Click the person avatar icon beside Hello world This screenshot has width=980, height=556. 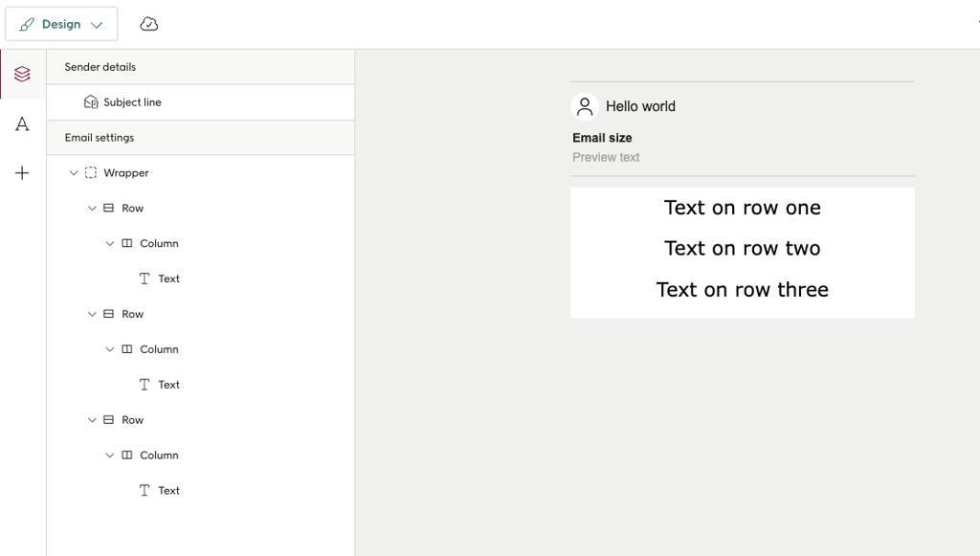coord(586,106)
